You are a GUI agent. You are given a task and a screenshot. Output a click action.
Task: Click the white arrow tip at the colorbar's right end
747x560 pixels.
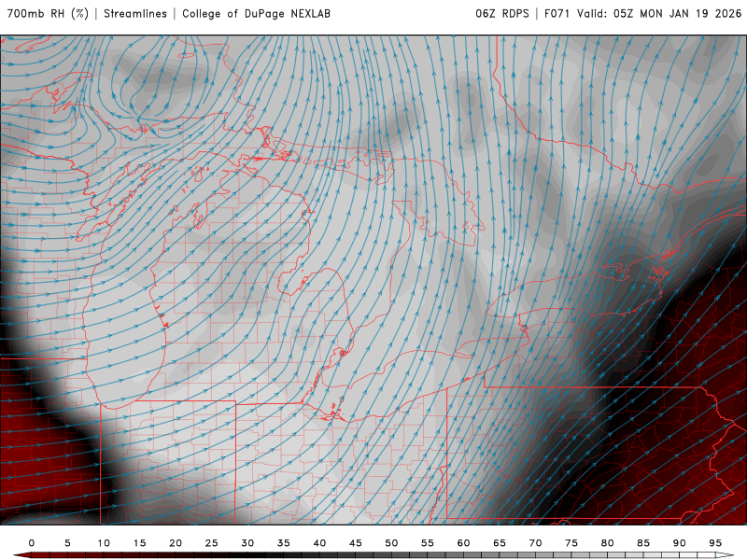pos(726,555)
